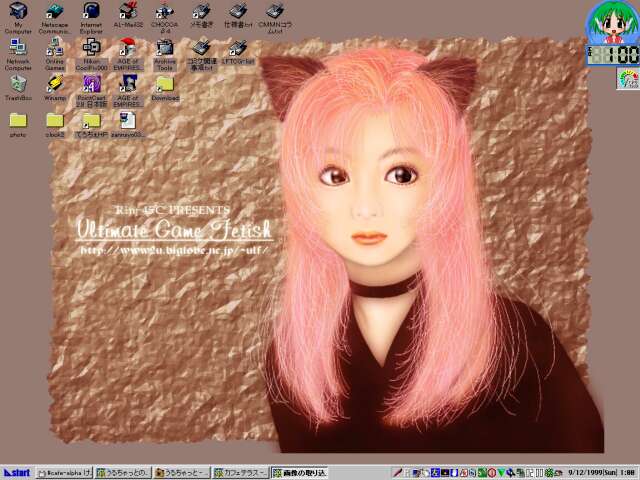Switch to the カフェテラス taskbar window
This screenshot has width=640, height=480.
click(x=241, y=472)
